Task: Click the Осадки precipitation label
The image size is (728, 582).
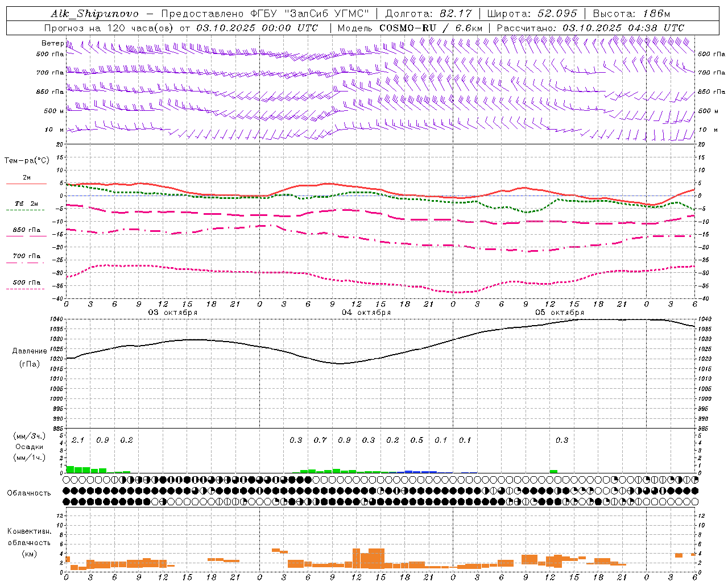Action: pos(30,447)
